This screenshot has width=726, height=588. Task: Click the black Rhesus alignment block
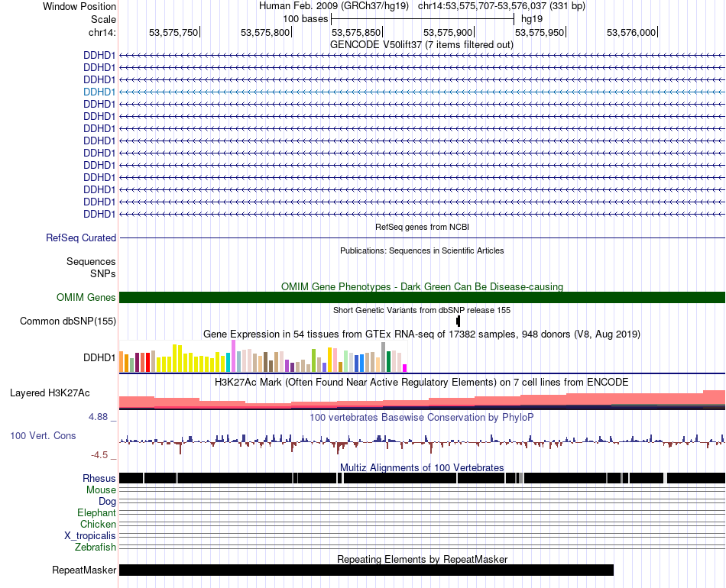(x=422, y=478)
